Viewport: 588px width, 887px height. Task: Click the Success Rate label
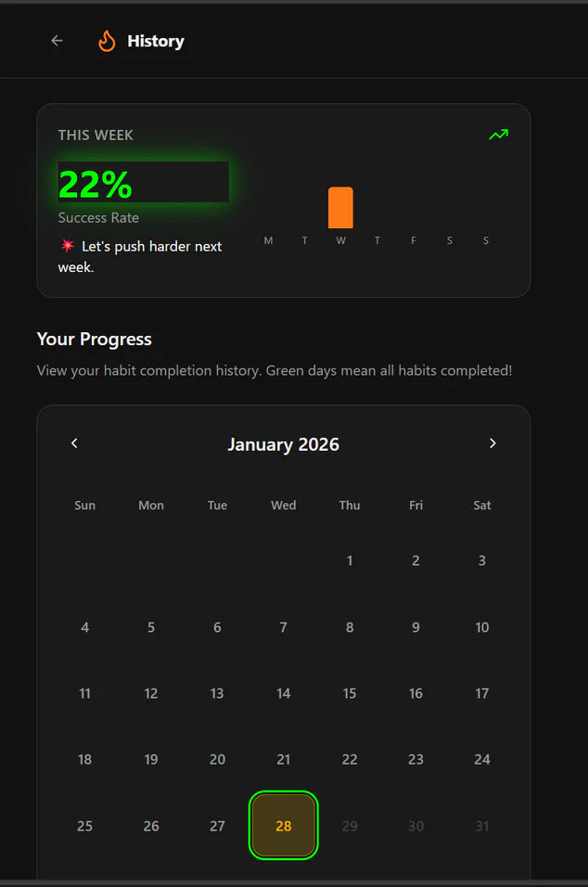98,217
